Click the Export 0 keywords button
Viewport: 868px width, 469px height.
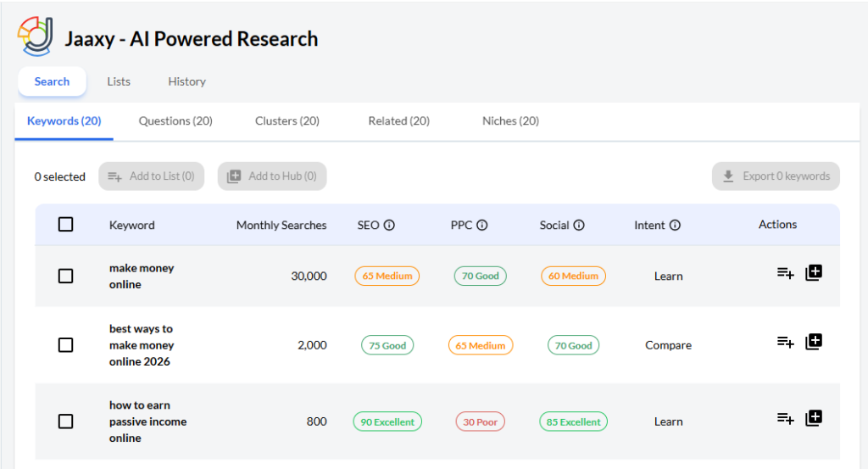[776, 176]
